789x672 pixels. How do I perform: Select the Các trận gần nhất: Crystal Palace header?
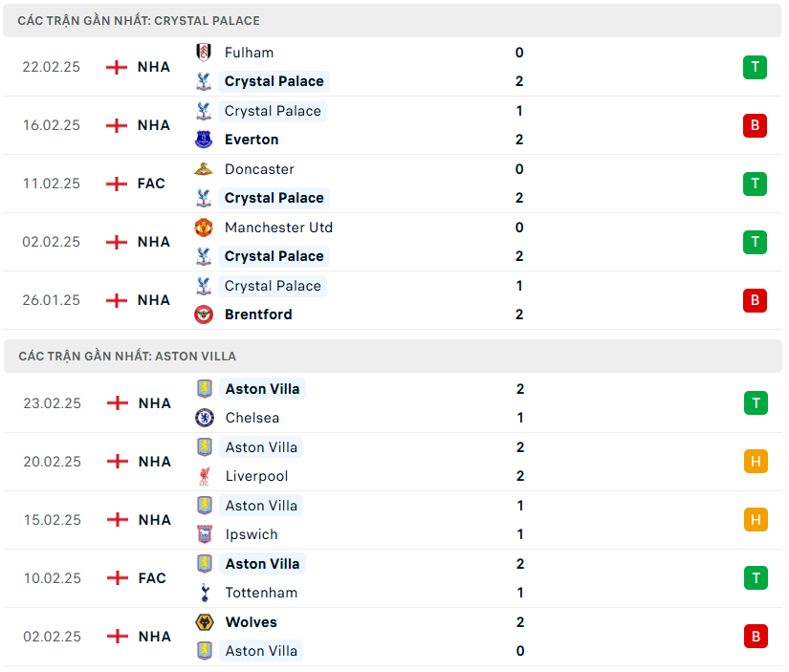click(x=139, y=20)
